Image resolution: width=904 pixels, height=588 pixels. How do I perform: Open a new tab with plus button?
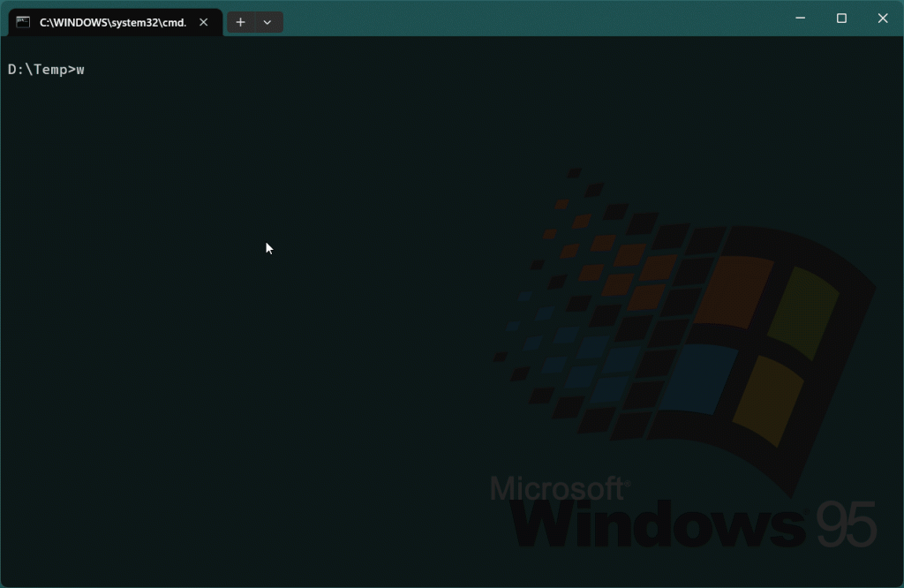click(x=240, y=22)
